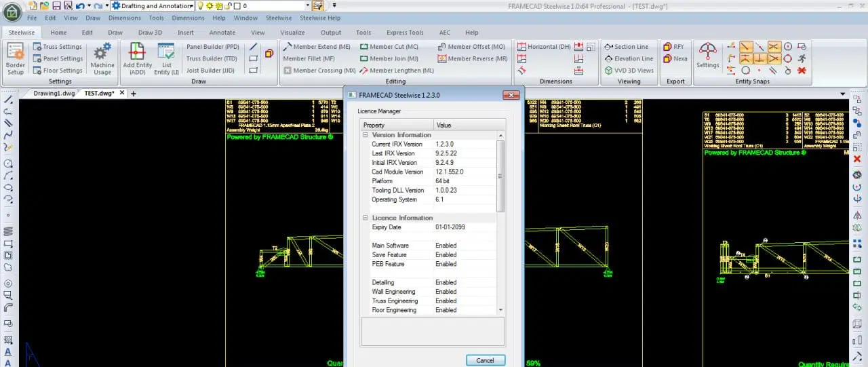Switch to Draw 3D ribbon tab
The height and width of the screenshot is (367, 868).
click(x=150, y=32)
